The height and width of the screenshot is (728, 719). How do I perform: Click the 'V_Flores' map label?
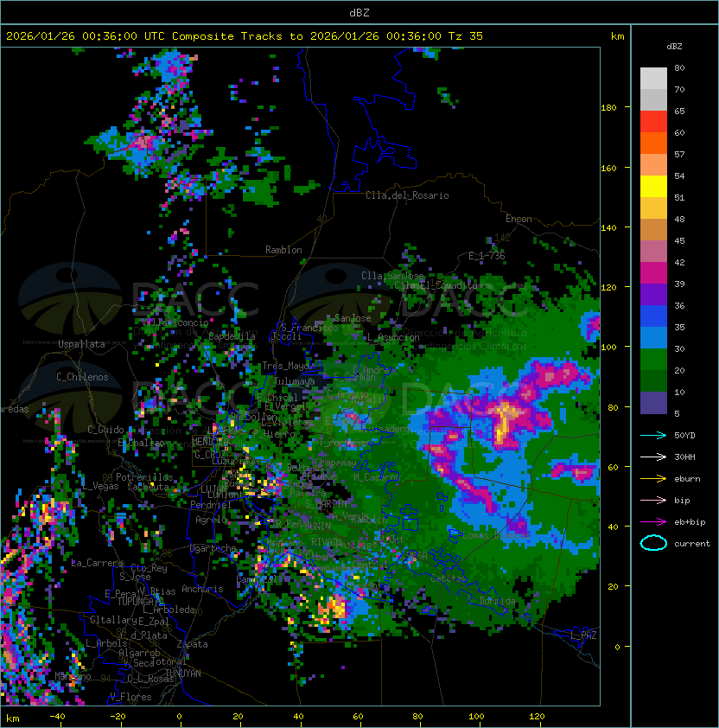(130, 697)
